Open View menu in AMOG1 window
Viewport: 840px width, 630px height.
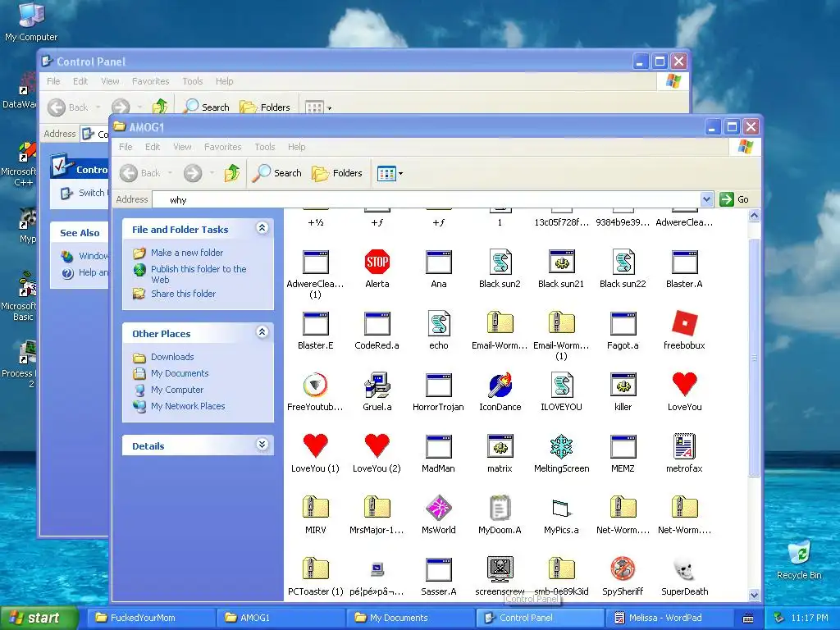[x=182, y=147]
